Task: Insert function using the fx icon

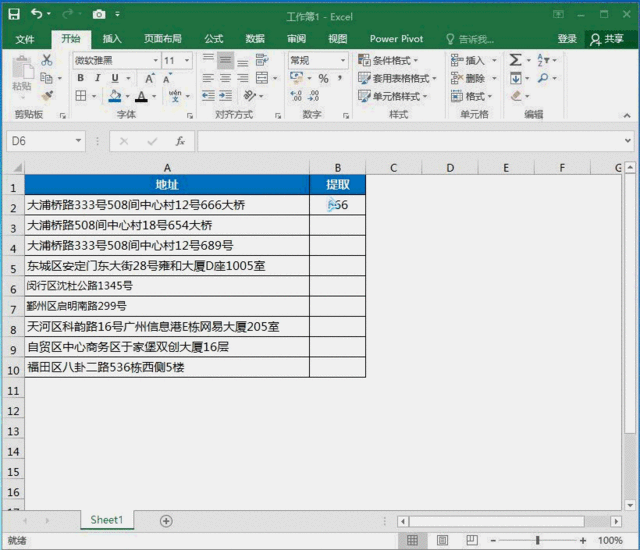Action: point(180,141)
